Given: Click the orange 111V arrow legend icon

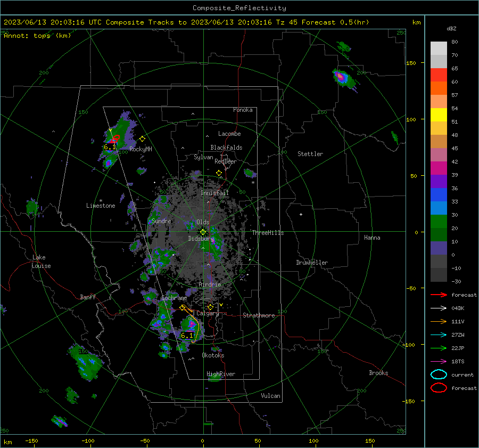Looking at the screenshot, I should click(439, 321).
